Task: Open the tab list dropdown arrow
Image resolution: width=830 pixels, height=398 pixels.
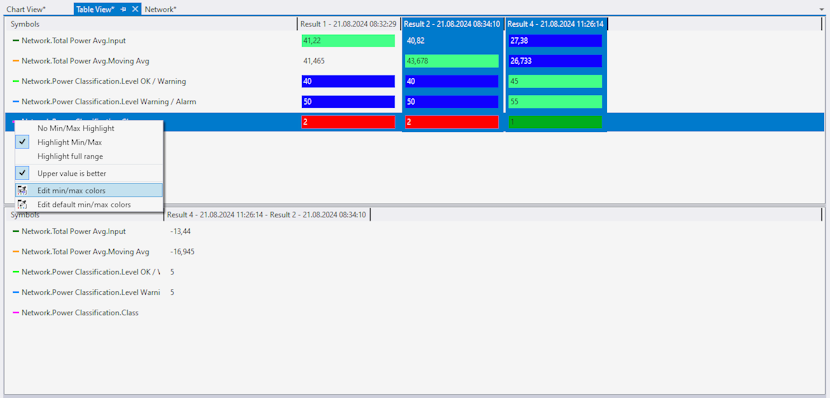Action: pos(821,10)
